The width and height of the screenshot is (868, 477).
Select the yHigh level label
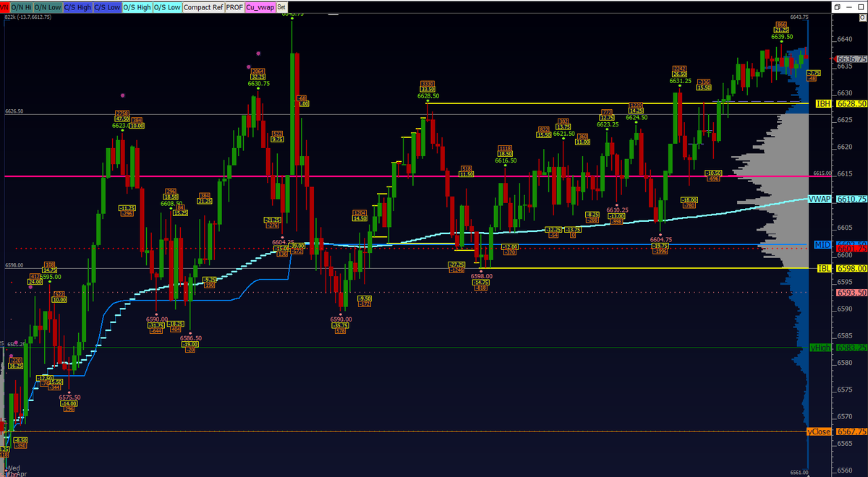[820, 348]
